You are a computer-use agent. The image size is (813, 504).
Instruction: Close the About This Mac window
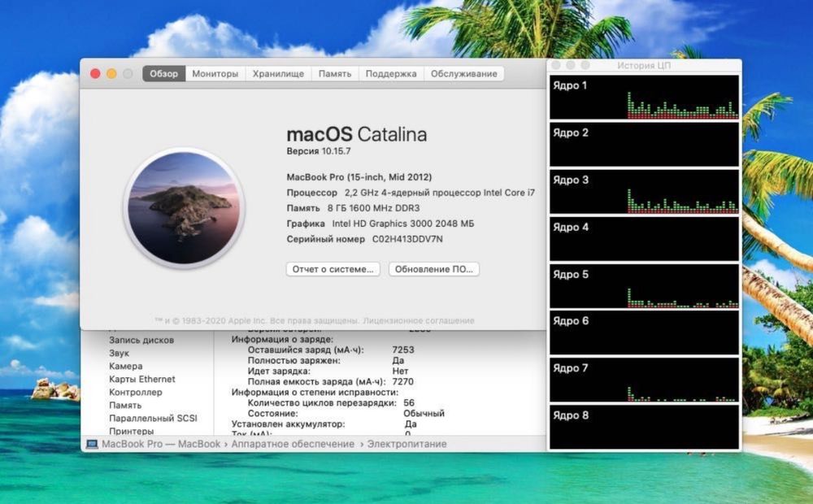point(95,74)
